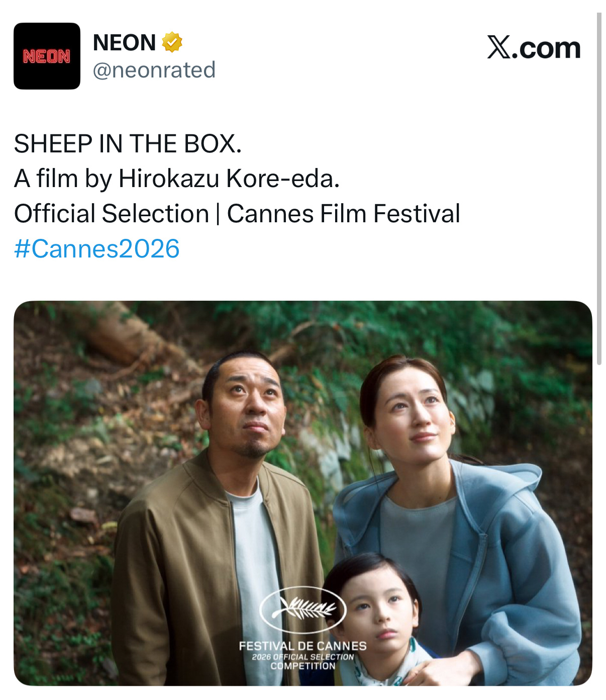Open the X.com logo
Viewport: 606px width, 700px height.
(x=534, y=48)
